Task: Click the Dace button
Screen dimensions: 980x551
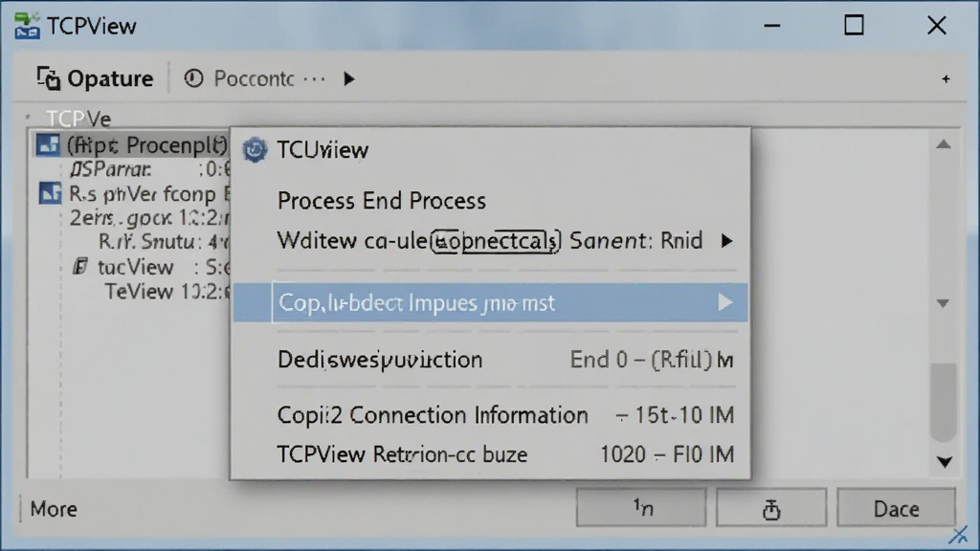Action: tap(896, 509)
